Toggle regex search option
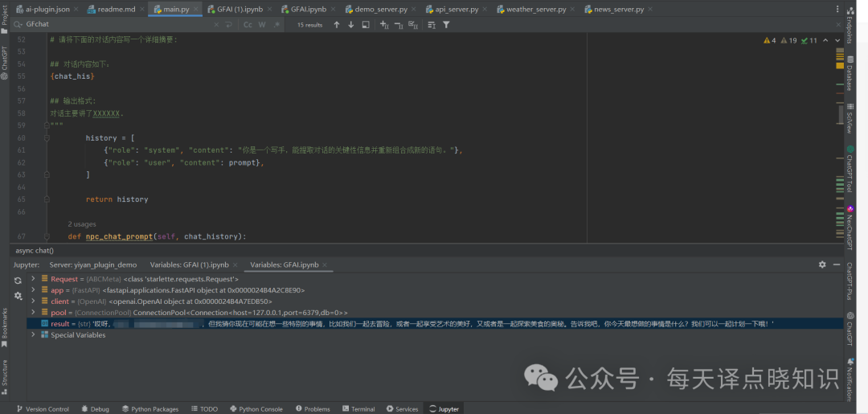 tap(277, 25)
